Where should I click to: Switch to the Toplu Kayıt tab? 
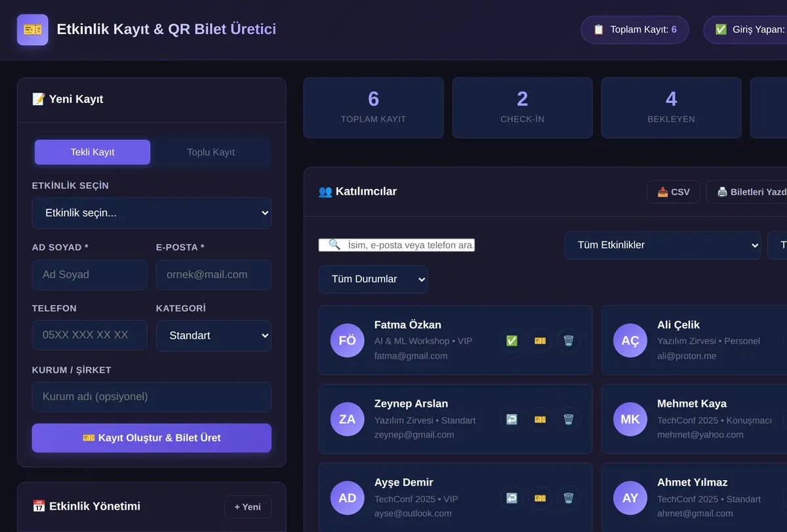pyautogui.click(x=211, y=152)
